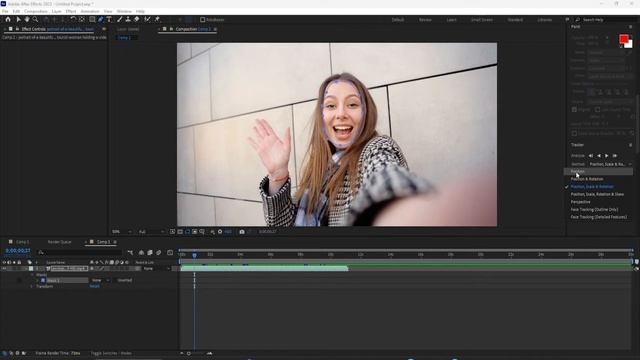The height and width of the screenshot is (360, 640).
Task: Select the Clone Stamp tool
Action: [128, 19]
